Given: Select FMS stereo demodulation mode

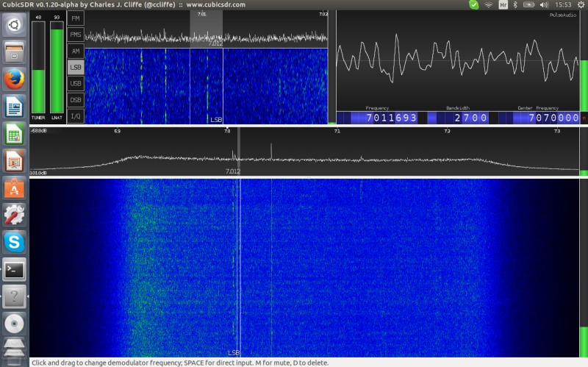Looking at the screenshot, I should pos(76,35).
